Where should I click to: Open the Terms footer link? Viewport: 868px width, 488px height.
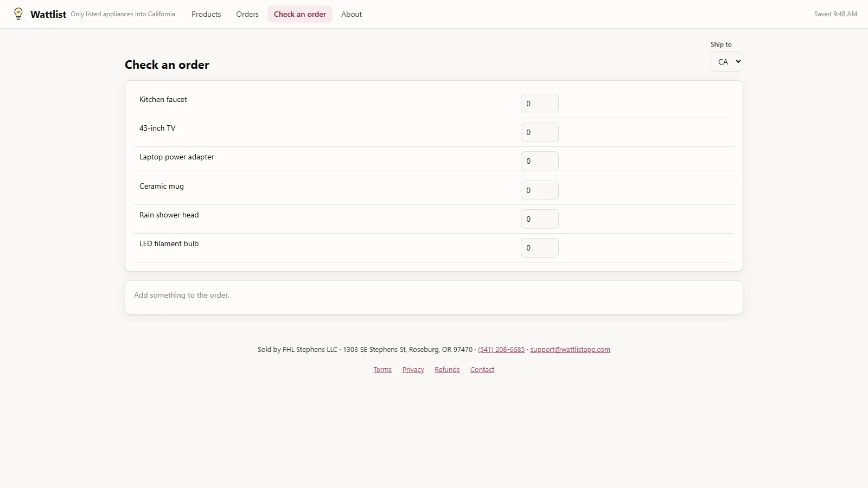click(382, 370)
